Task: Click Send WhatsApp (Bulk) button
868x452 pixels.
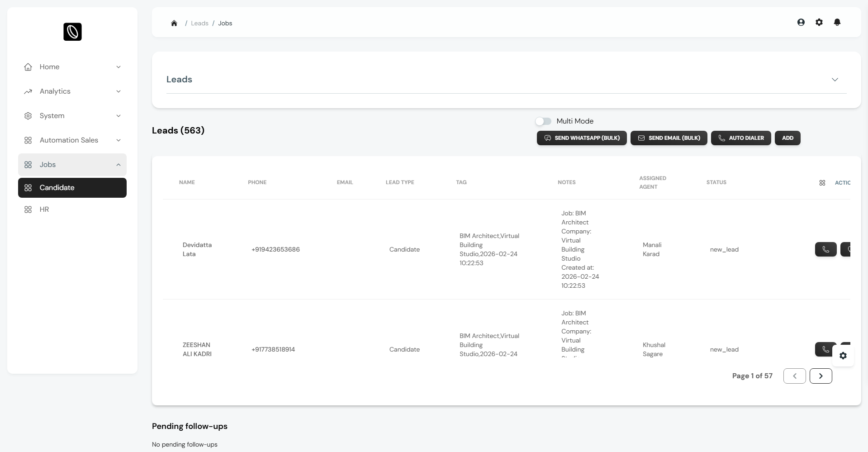Action: [582, 138]
